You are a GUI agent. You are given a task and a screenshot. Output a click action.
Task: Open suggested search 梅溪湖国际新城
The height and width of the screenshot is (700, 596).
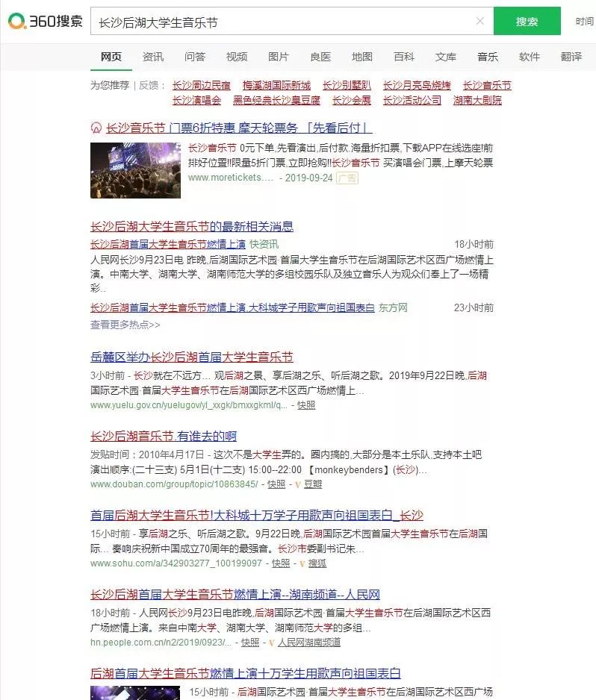tap(276, 85)
